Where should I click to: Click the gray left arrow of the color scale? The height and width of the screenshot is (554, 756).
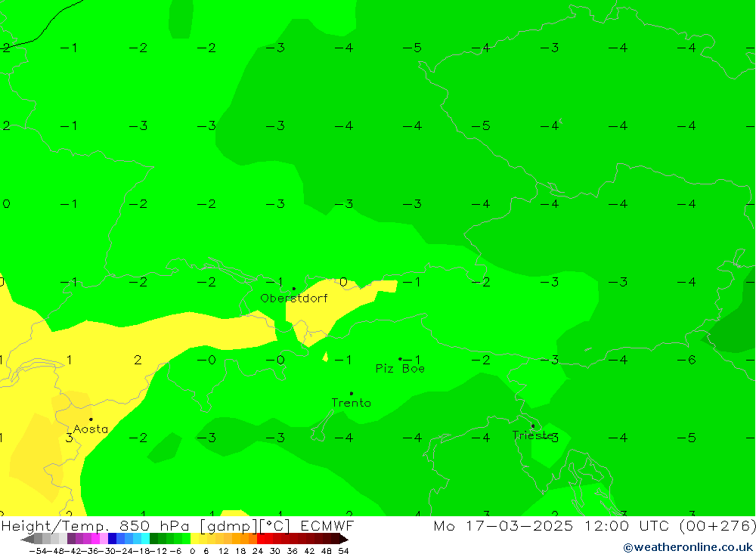point(27,539)
